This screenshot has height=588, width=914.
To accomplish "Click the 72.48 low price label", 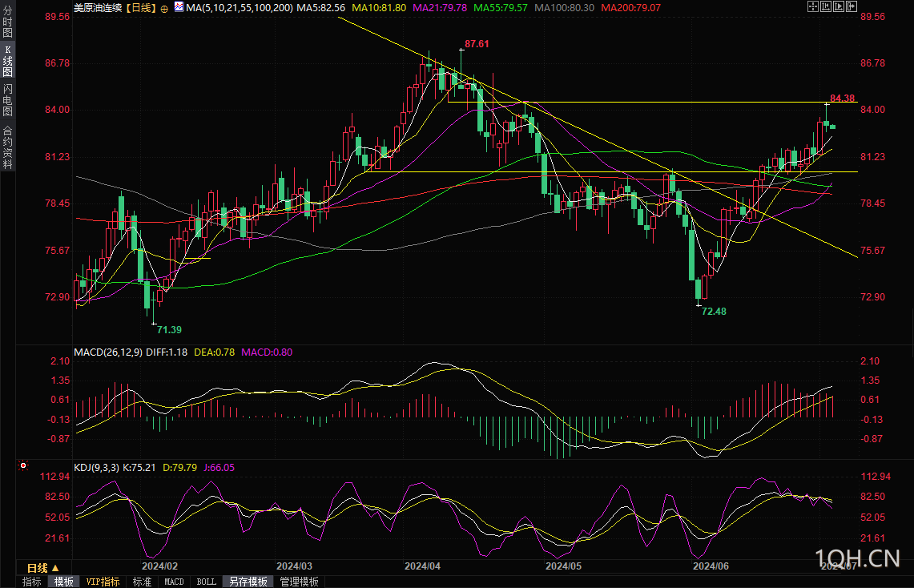I will pyautogui.click(x=714, y=312).
